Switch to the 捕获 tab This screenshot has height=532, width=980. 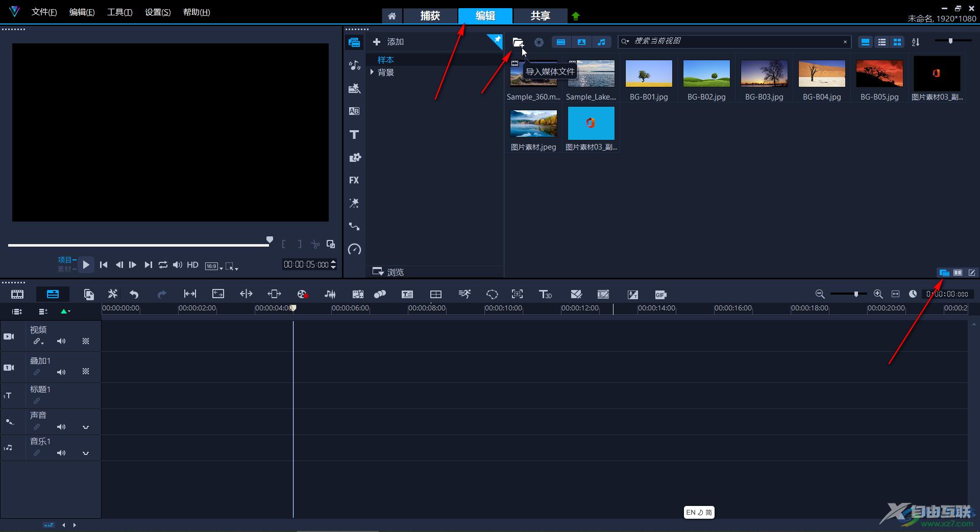point(430,16)
